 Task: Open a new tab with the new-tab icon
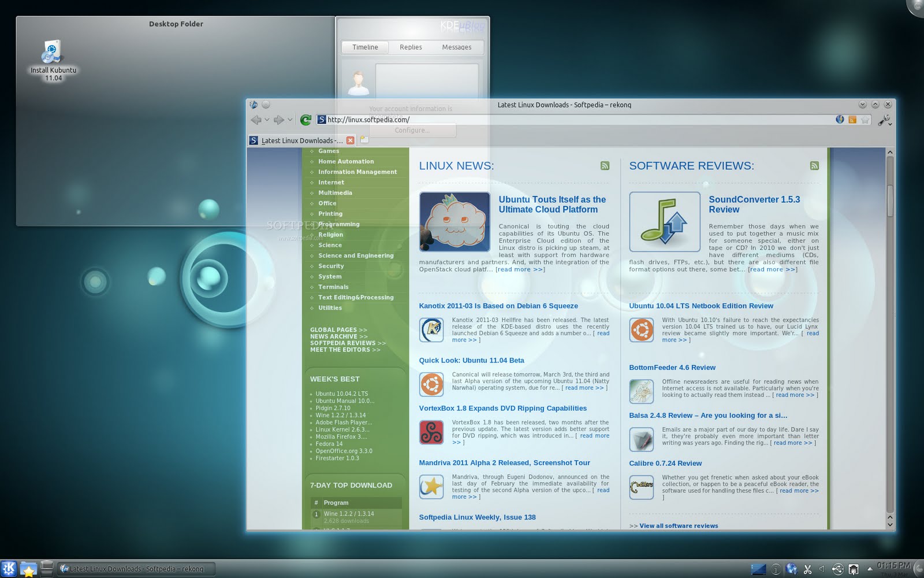[x=364, y=139]
